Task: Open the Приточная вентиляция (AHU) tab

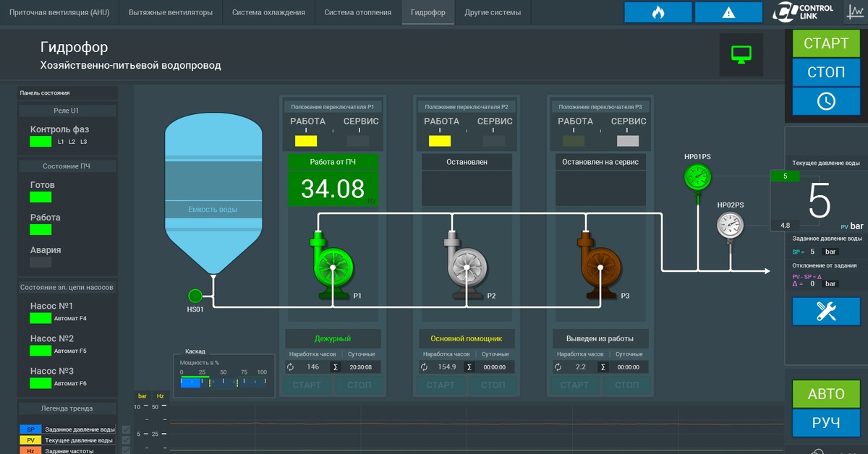Action: click(59, 12)
